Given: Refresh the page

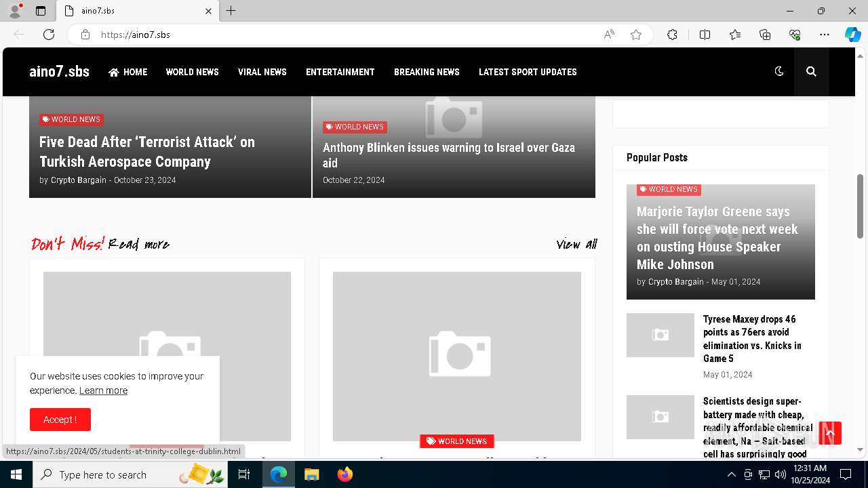Looking at the screenshot, I should click(x=49, y=35).
